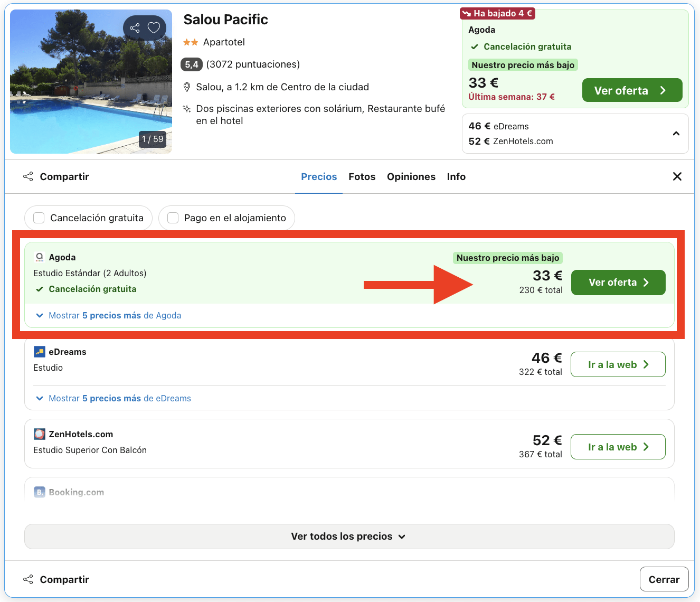Click the location pin icon next to Salou
This screenshot has width=700, height=602.
[187, 87]
